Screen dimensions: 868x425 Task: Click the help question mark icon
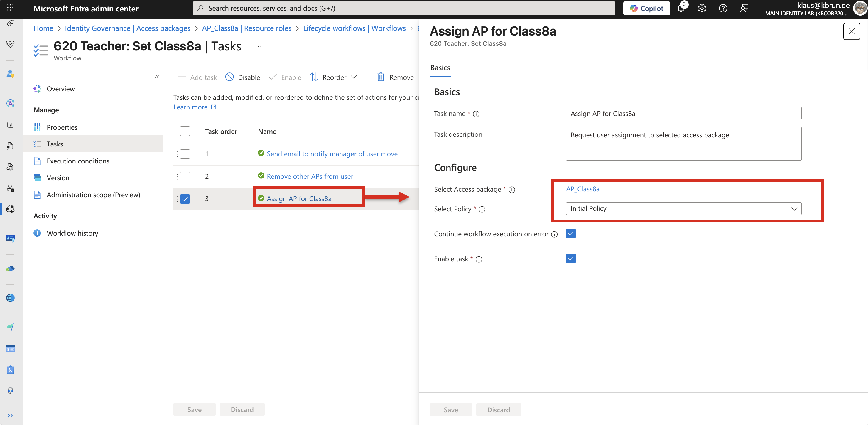pyautogui.click(x=722, y=9)
